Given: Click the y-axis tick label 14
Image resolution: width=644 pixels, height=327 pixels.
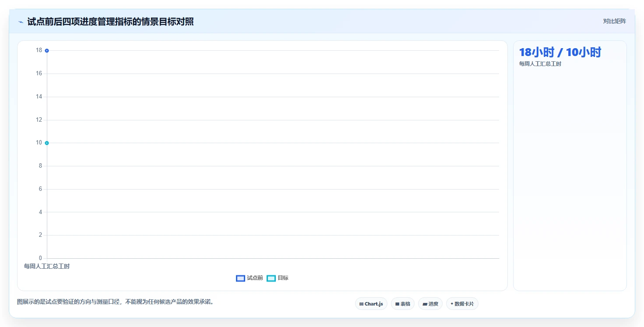Looking at the screenshot, I should pyautogui.click(x=39, y=96).
